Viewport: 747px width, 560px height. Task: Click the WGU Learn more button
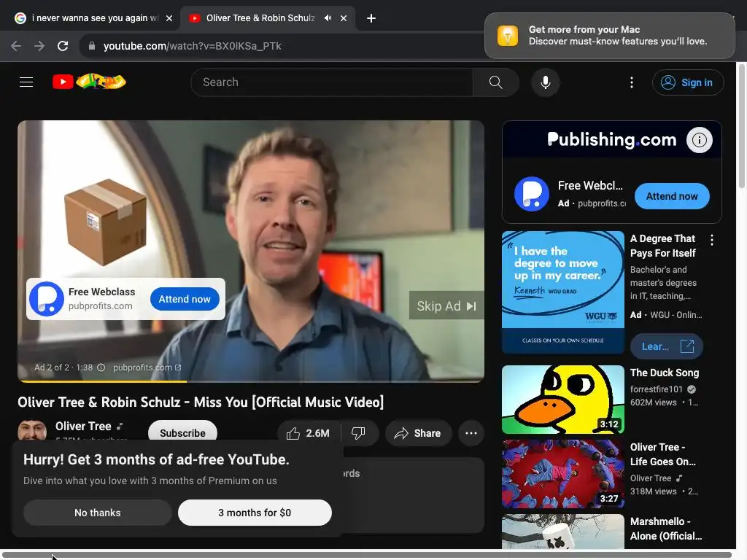666,346
